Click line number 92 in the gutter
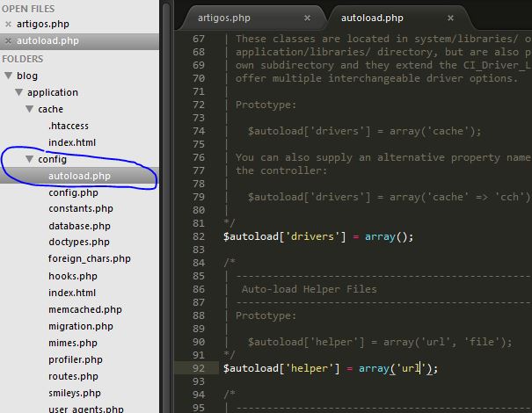 coord(199,368)
